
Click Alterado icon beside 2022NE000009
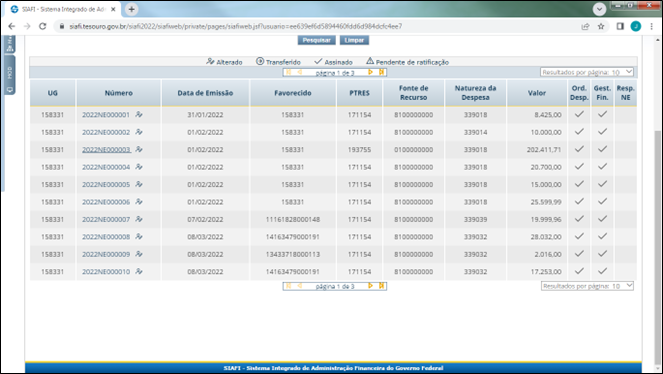pos(139,254)
